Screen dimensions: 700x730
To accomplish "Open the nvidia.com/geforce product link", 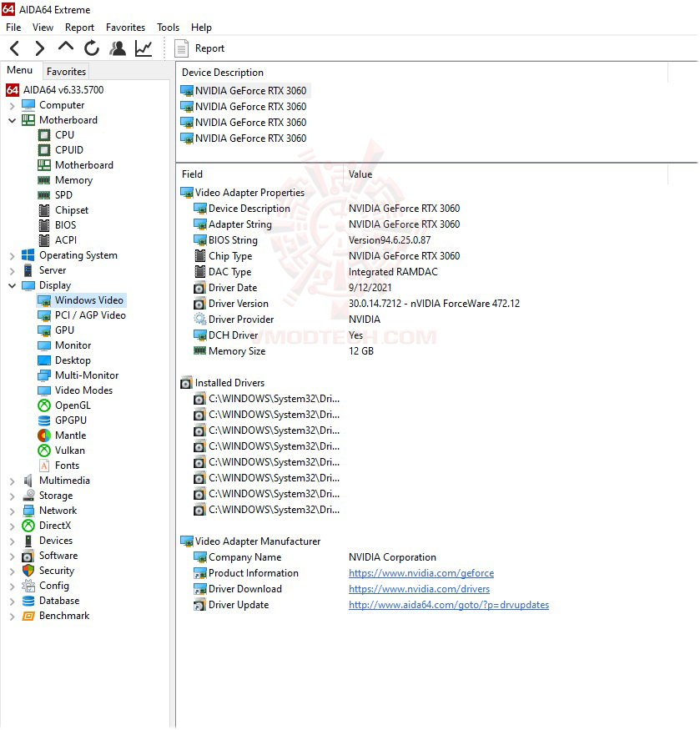I will [x=421, y=573].
